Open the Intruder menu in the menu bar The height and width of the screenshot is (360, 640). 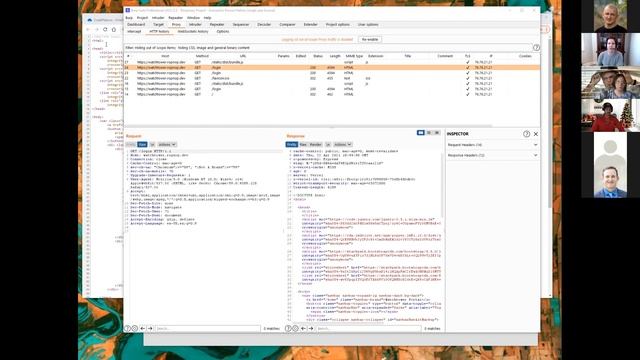tap(158, 18)
